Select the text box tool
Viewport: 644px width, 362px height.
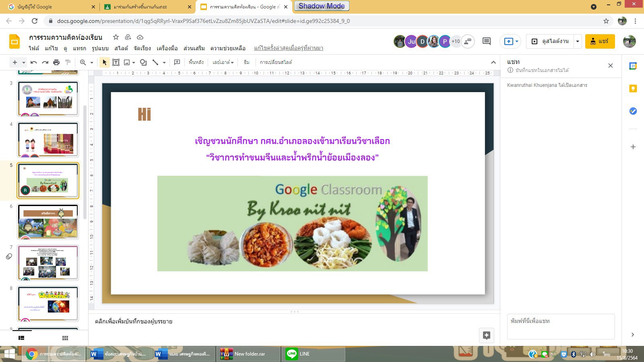click(x=116, y=62)
